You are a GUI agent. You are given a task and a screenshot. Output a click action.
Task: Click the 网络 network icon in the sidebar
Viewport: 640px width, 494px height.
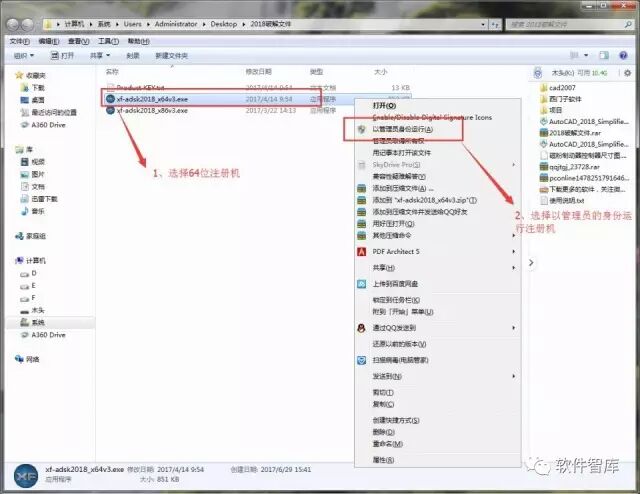click(x=19, y=359)
